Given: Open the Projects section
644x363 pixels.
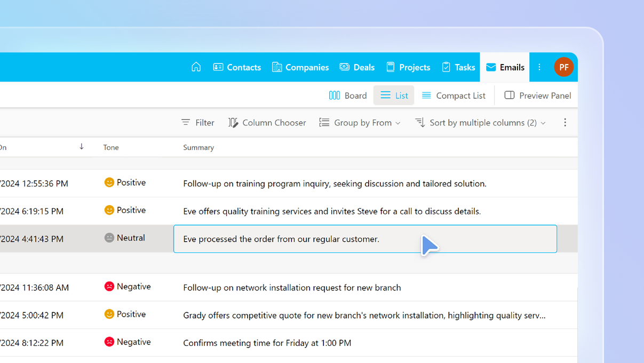Looking at the screenshot, I should [408, 67].
